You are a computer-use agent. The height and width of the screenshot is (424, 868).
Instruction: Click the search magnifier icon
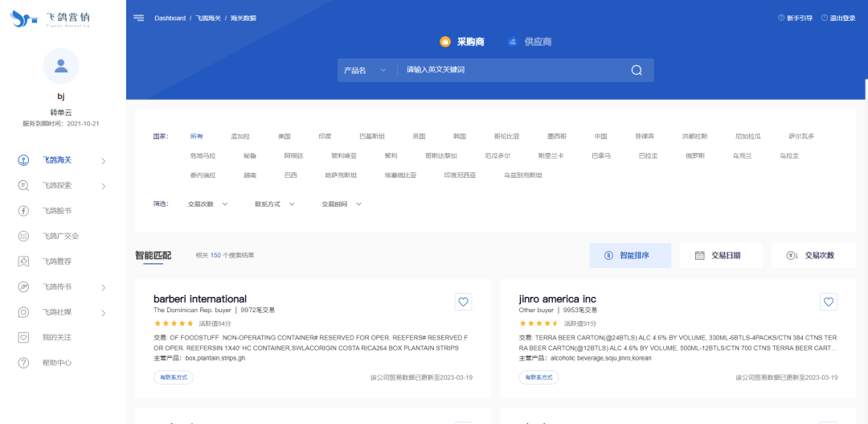[637, 70]
